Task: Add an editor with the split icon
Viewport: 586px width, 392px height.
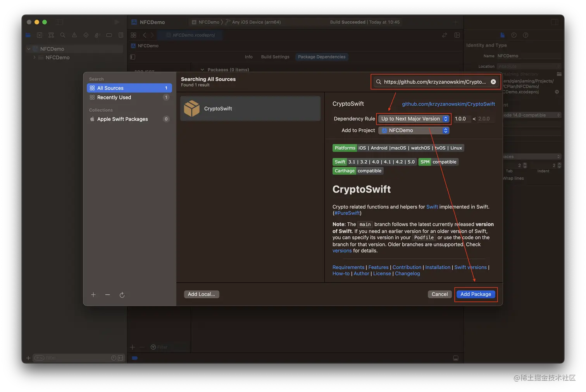Action: [457, 35]
